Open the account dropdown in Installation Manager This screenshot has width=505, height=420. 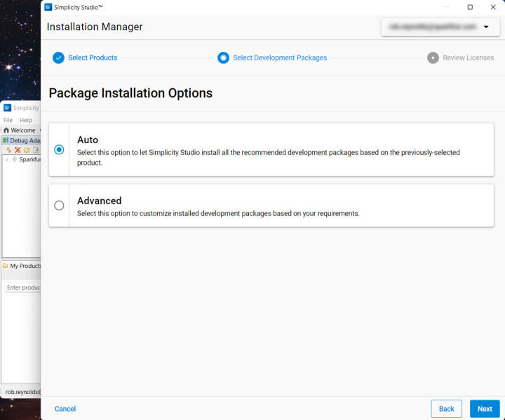pyautogui.click(x=440, y=27)
